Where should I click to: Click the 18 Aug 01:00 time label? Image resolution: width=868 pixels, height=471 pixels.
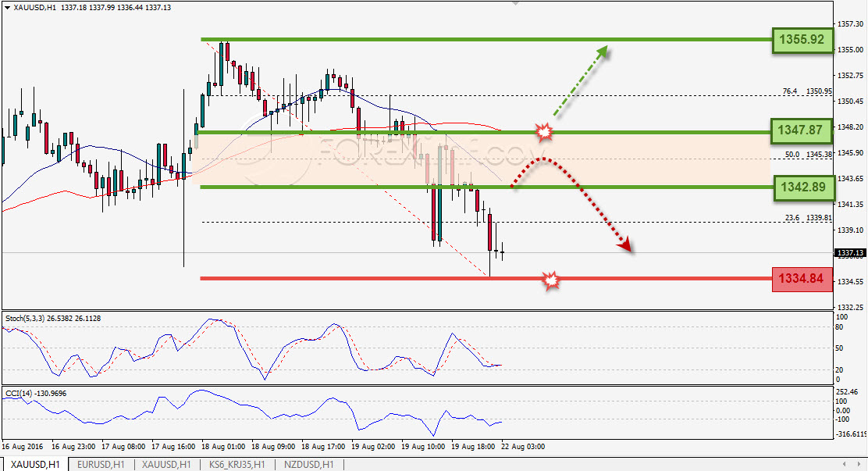[223, 447]
